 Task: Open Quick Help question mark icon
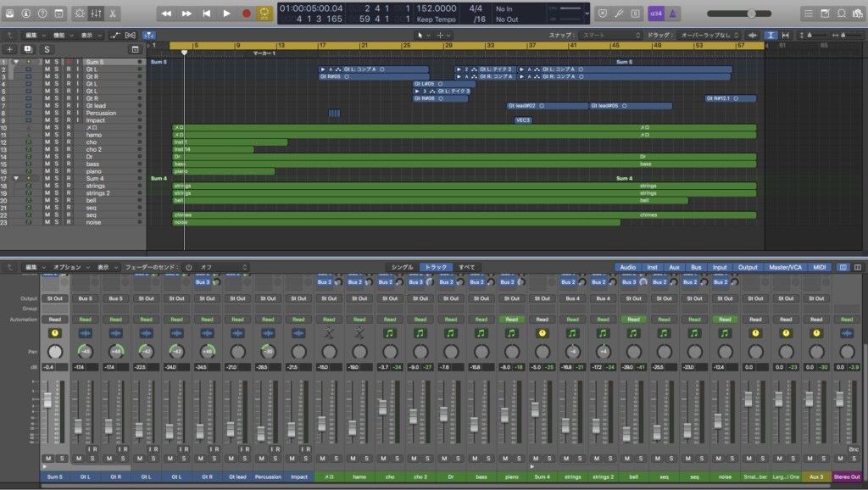pyautogui.click(x=42, y=14)
